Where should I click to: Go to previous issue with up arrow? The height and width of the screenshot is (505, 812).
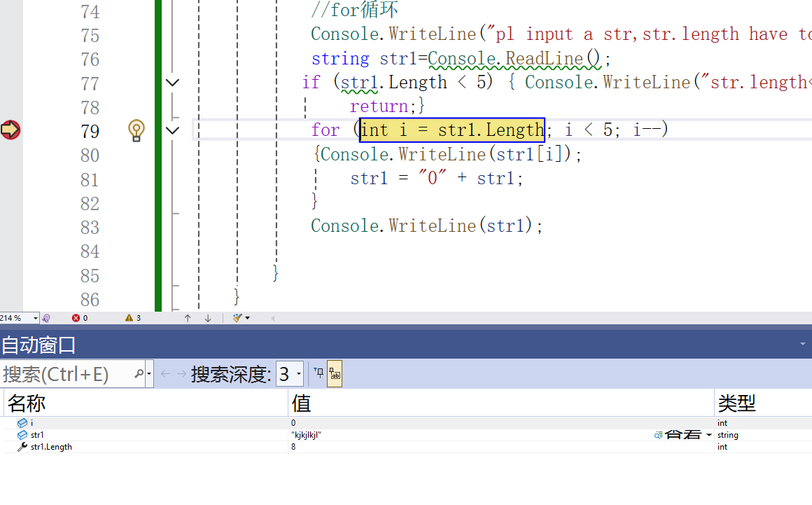[188, 318]
